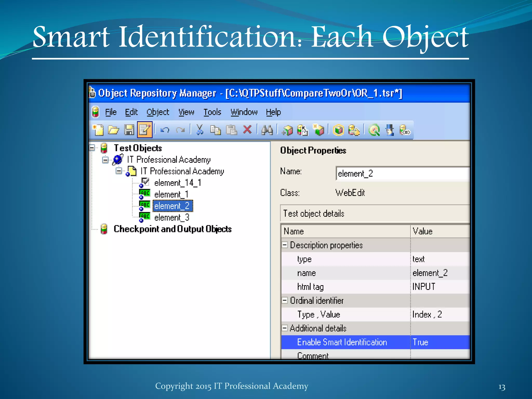The image size is (532, 399).
Task: Click the 'type' property name cell
Action: (304, 259)
